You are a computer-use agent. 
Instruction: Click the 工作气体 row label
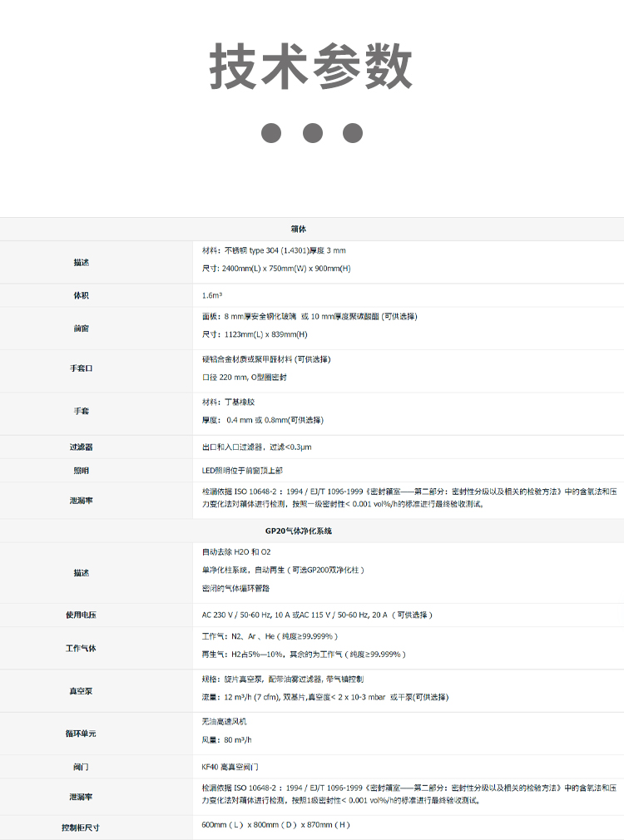point(81,648)
